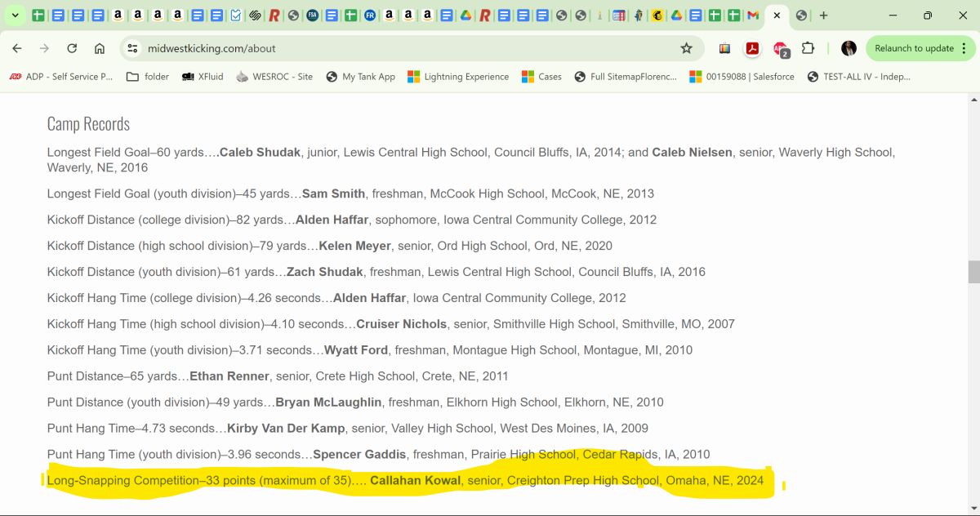The height and width of the screenshot is (516, 980).
Task: Click the browser back arrow
Action: [17, 48]
